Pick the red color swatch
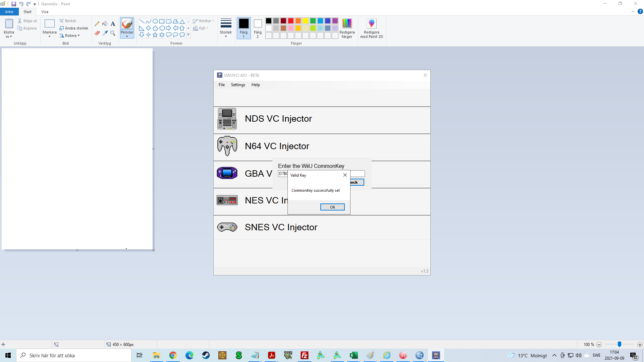The width and height of the screenshot is (644, 362). [x=291, y=21]
